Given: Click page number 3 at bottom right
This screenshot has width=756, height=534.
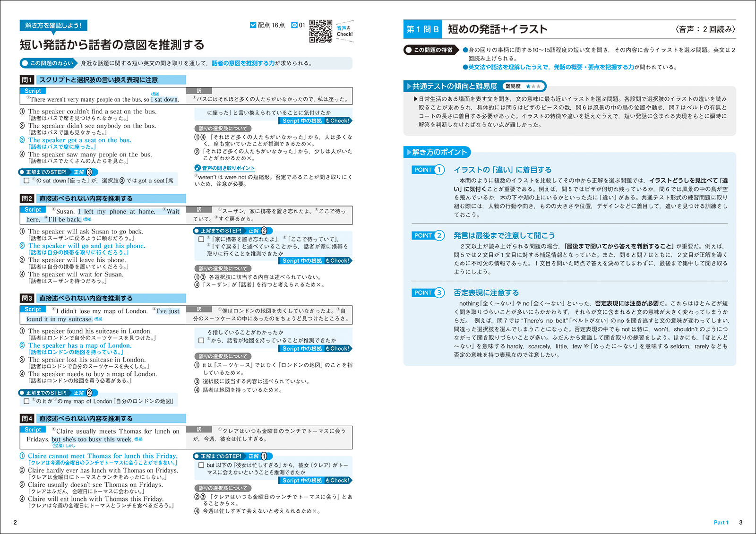Looking at the screenshot, I should pos(741,523).
